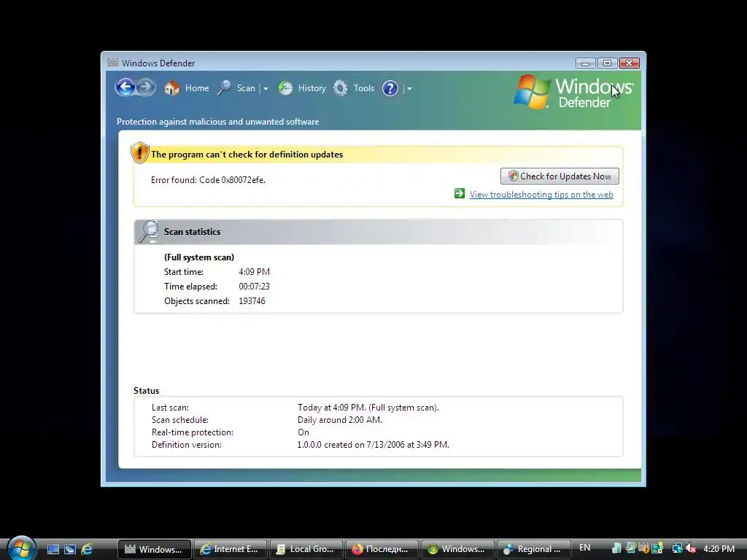747x560 pixels.
Task: Switch to Firefox 'Последн...' taskbar button
Action: pyautogui.click(x=382, y=549)
